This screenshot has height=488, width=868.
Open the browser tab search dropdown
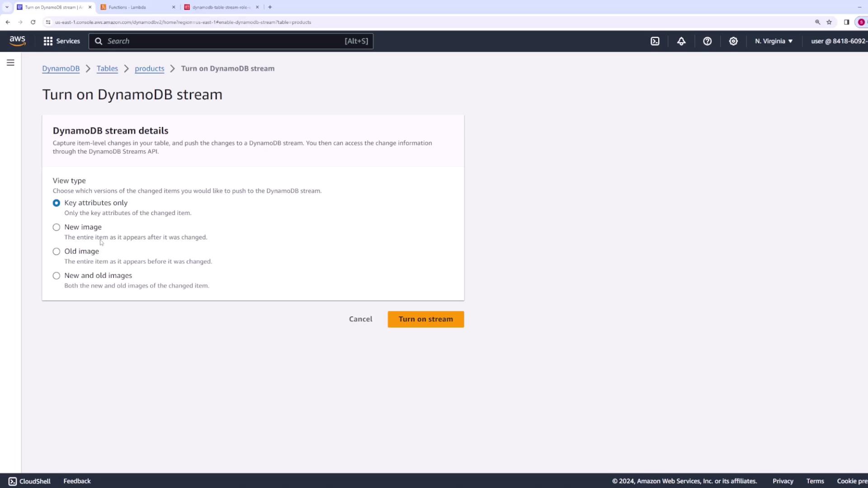(7, 7)
